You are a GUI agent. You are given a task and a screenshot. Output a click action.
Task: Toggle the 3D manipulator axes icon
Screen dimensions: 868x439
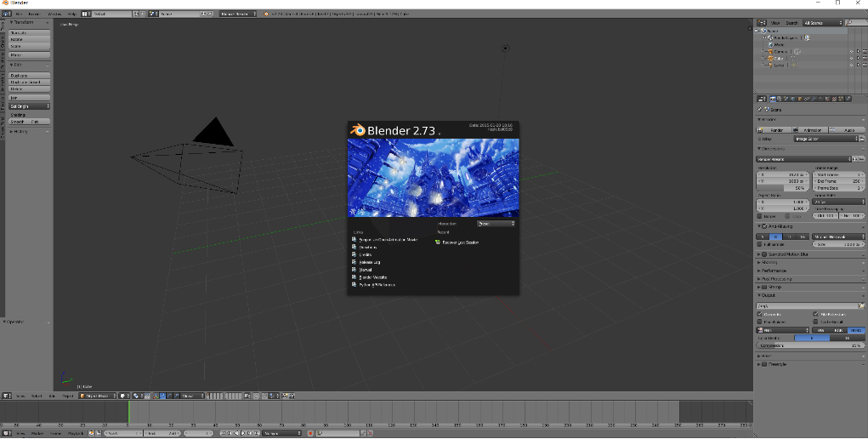pos(156,396)
